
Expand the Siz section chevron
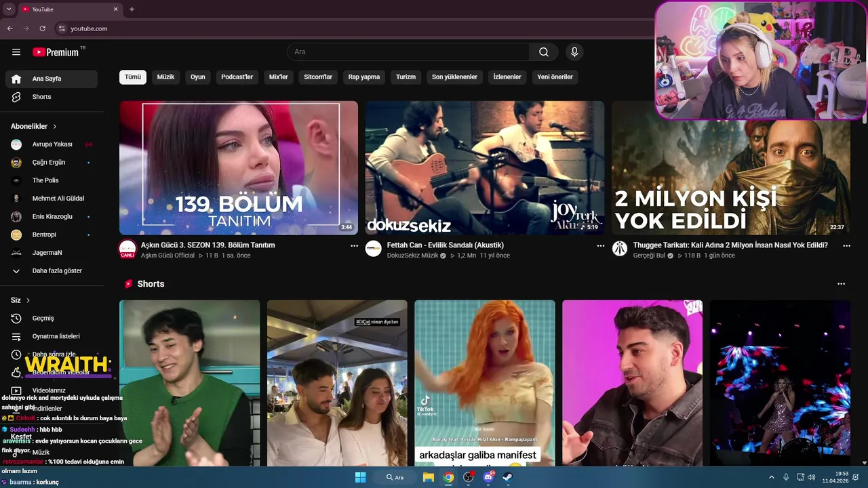[x=28, y=300]
